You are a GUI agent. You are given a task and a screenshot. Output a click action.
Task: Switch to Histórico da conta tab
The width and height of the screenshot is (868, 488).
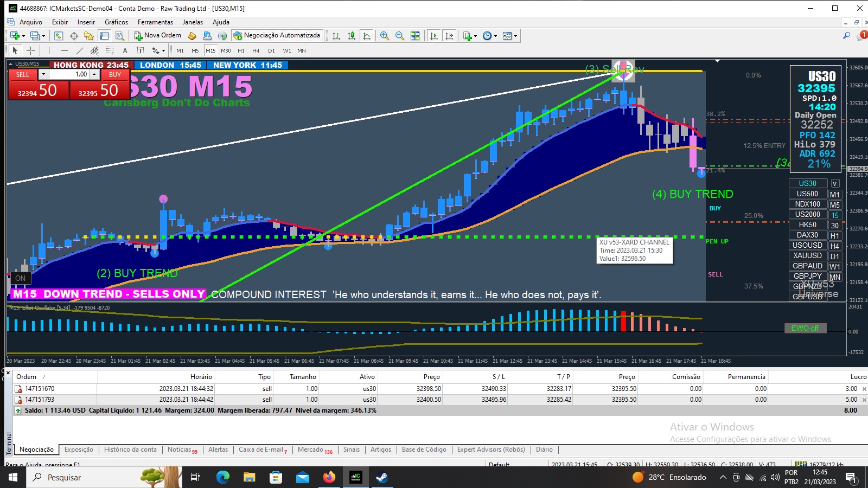point(130,450)
